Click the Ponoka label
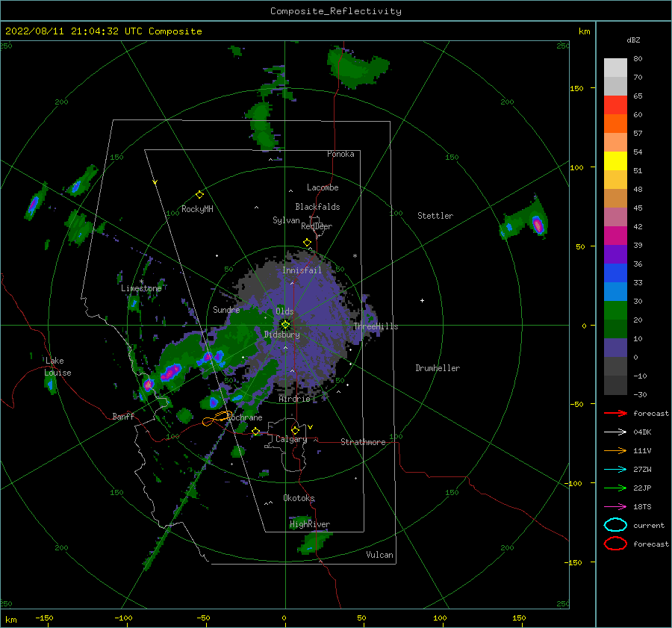672x628 pixels. [x=340, y=154]
